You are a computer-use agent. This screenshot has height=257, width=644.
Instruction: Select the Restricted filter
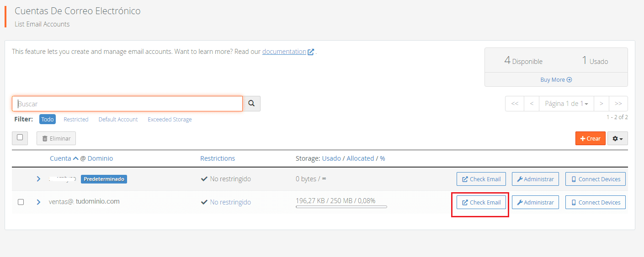click(x=76, y=119)
